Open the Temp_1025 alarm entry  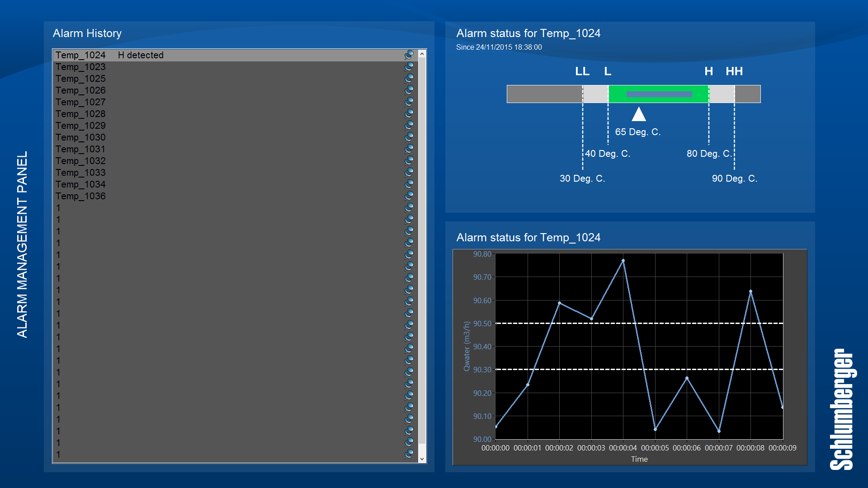(235, 79)
